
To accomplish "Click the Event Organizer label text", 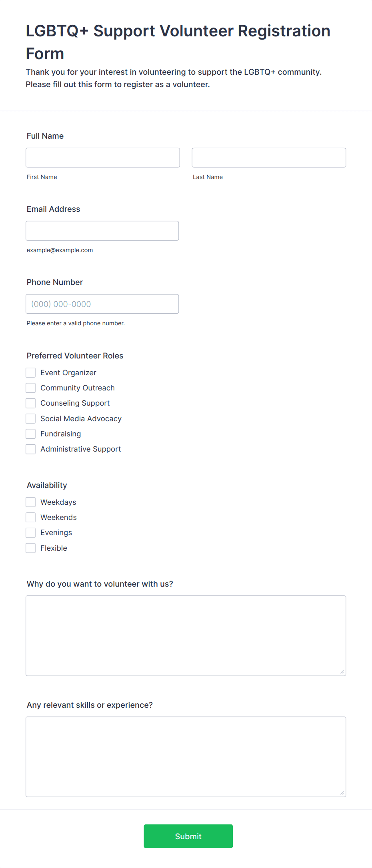I will click(x=68, y=372).
